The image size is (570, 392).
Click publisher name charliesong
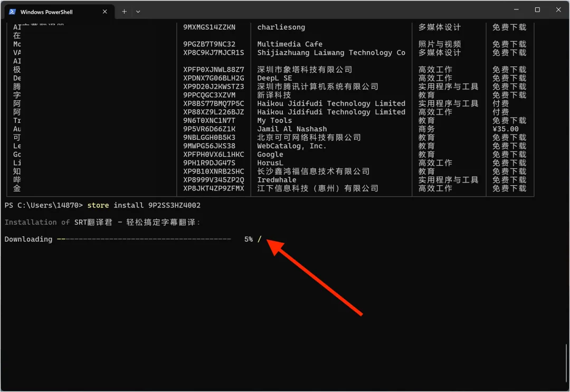[x=281, y=27]
